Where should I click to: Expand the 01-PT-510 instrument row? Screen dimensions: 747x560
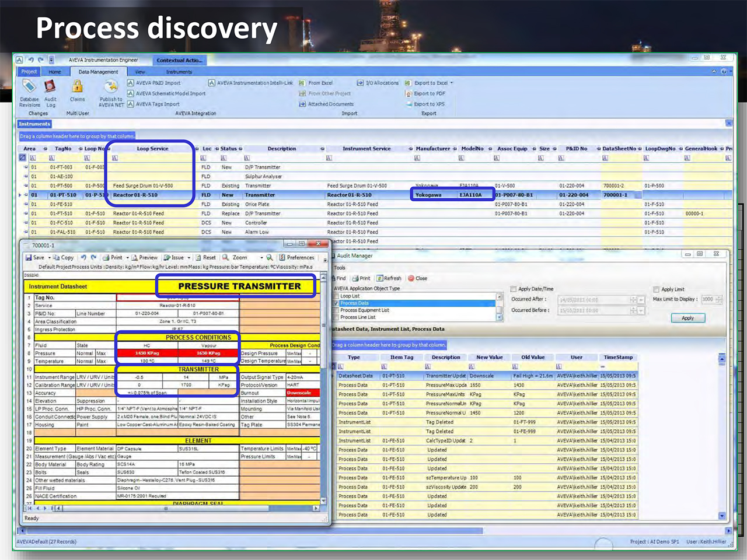pyautogui.click(x=26, y=195)
